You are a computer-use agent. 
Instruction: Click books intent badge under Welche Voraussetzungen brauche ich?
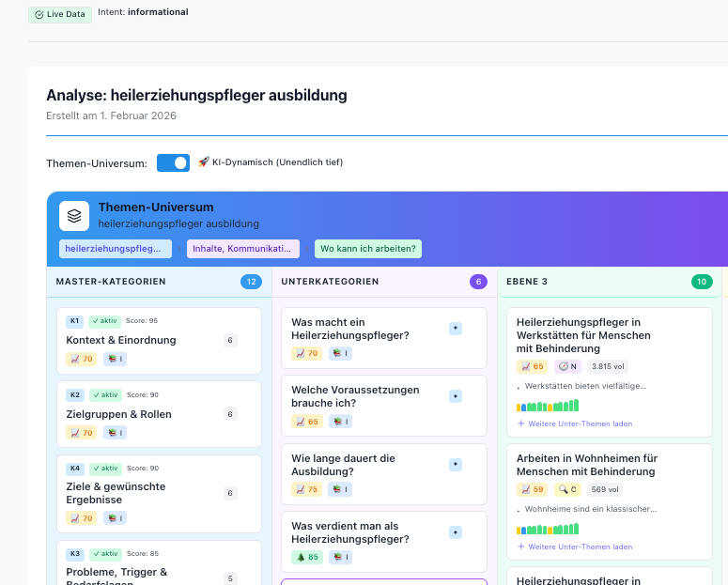pyautogui.click(x=340, y=422)
